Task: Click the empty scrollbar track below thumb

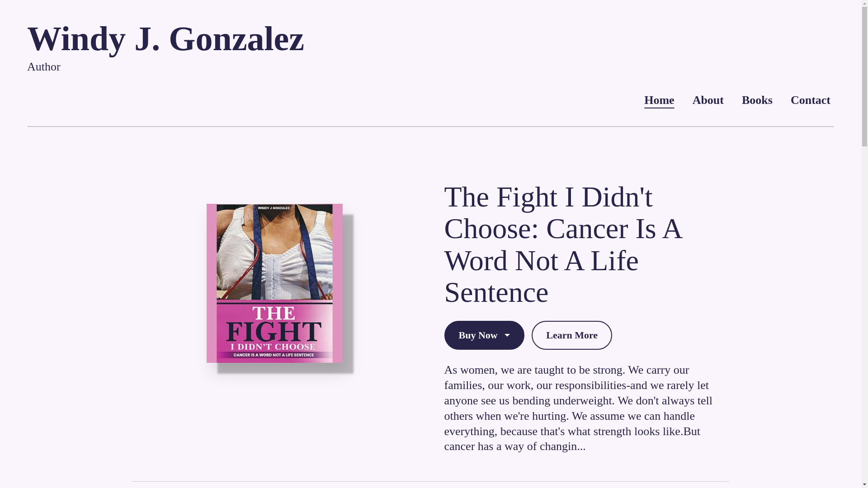Action: click(x=864, y=316)
